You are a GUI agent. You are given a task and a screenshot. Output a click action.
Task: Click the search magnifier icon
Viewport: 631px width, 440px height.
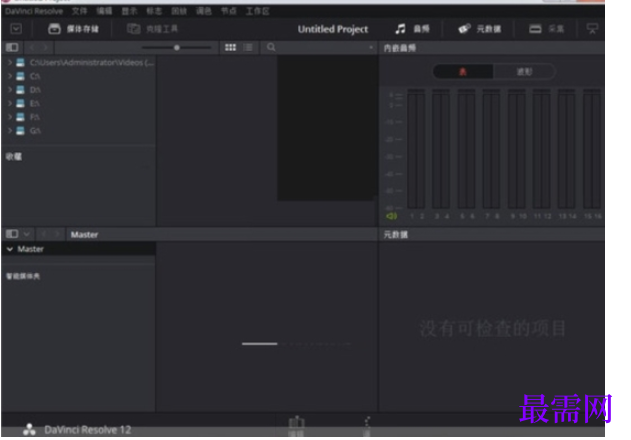click(271, 48)
